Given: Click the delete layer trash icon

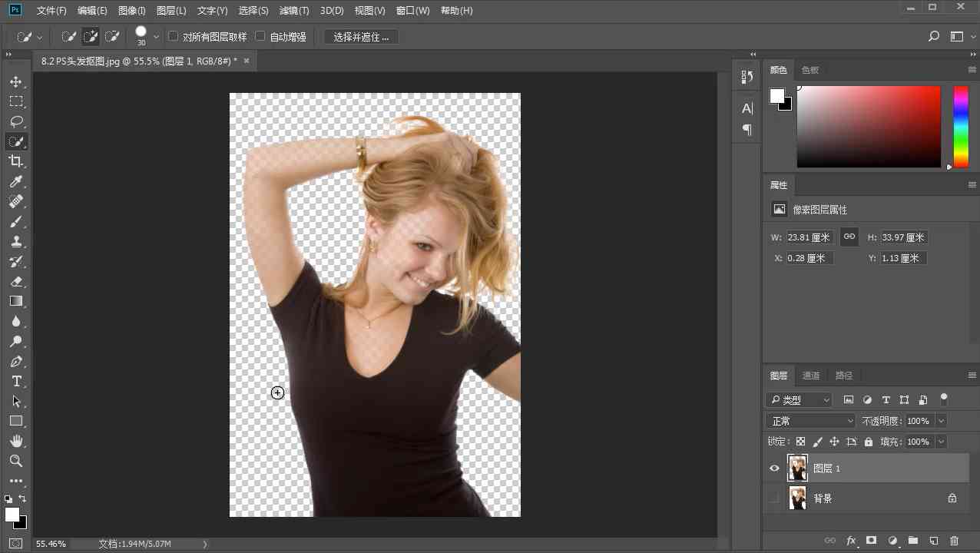Looking at the screenshot, I should pos(955,541).
